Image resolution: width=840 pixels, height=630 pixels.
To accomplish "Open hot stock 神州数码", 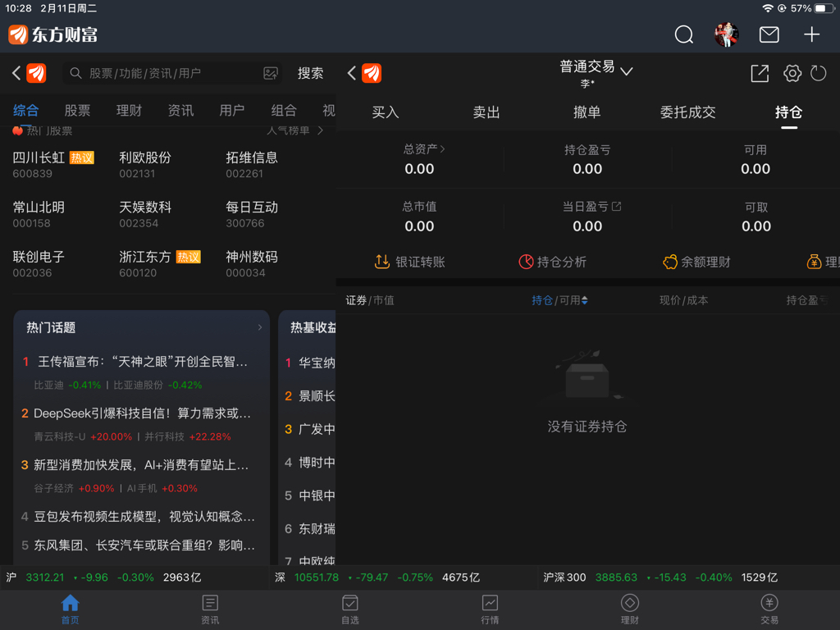I will click(x=251, y=264).
